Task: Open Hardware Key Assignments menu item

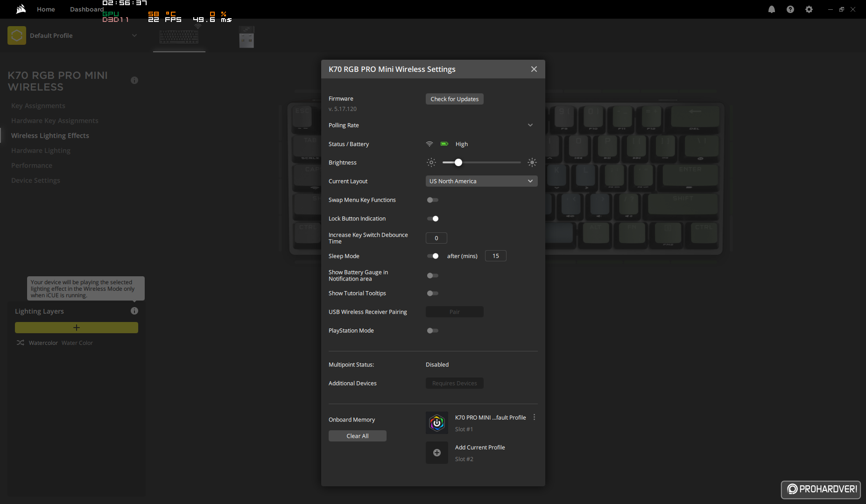Action: tap(55, 120)
